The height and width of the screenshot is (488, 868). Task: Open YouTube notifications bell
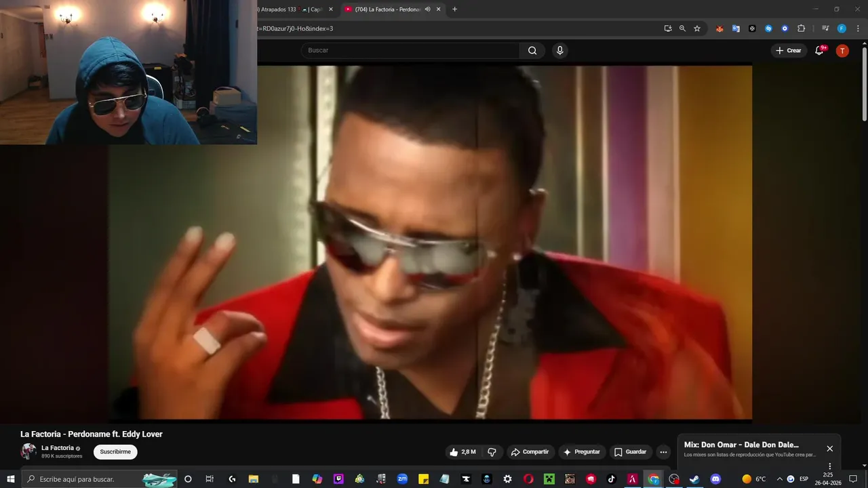coord(819,50)
